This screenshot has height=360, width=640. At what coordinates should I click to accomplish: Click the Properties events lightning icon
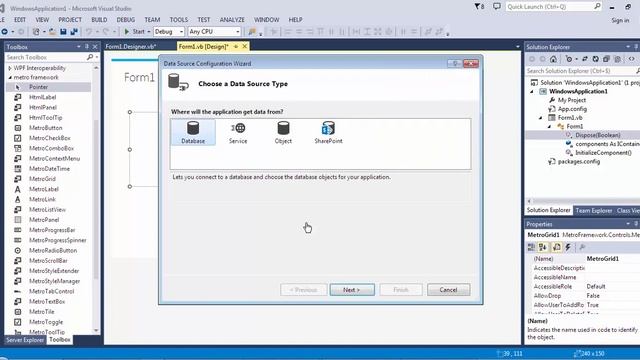568,247
